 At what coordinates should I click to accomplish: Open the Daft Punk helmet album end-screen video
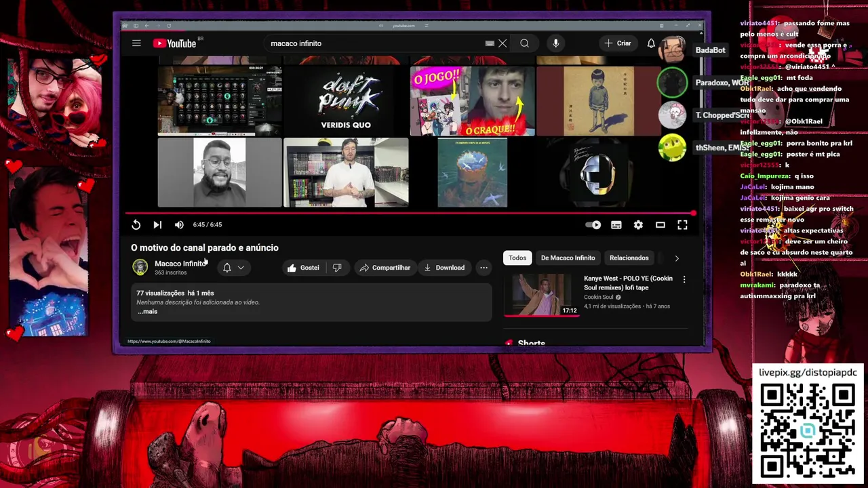tap(598, 173)
